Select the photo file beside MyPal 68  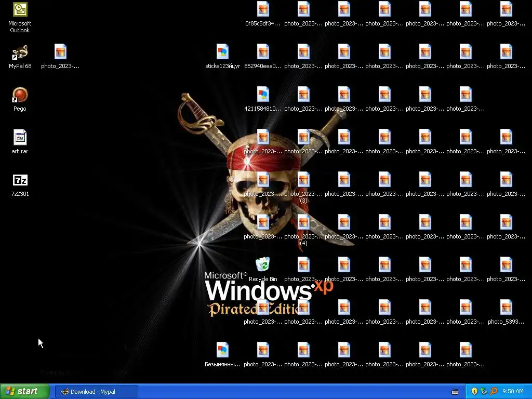coord(60,57)
